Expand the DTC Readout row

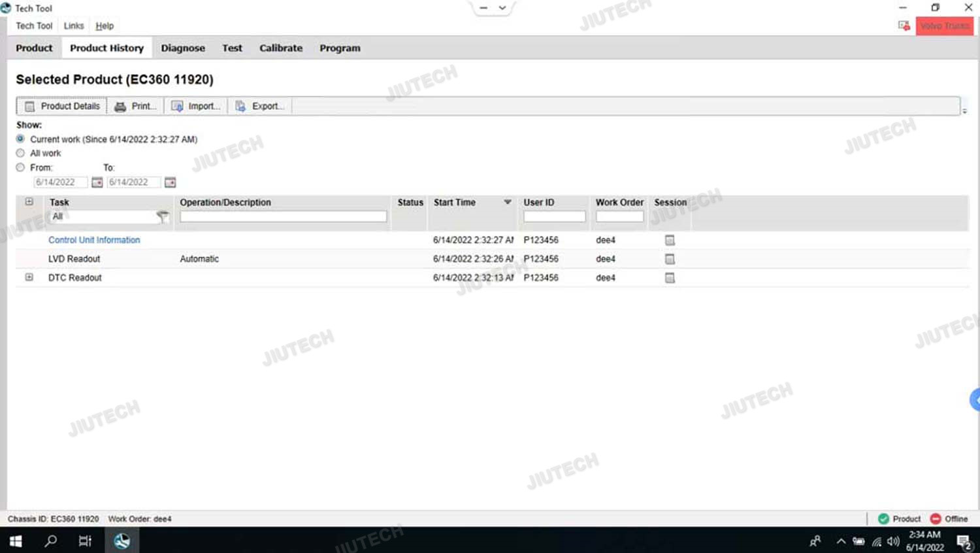coord(29,277)
